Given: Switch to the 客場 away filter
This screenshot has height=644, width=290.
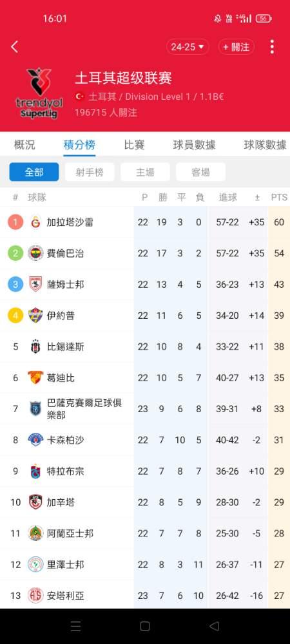Looking at the screenshot, I should click(x=200, y=172).
